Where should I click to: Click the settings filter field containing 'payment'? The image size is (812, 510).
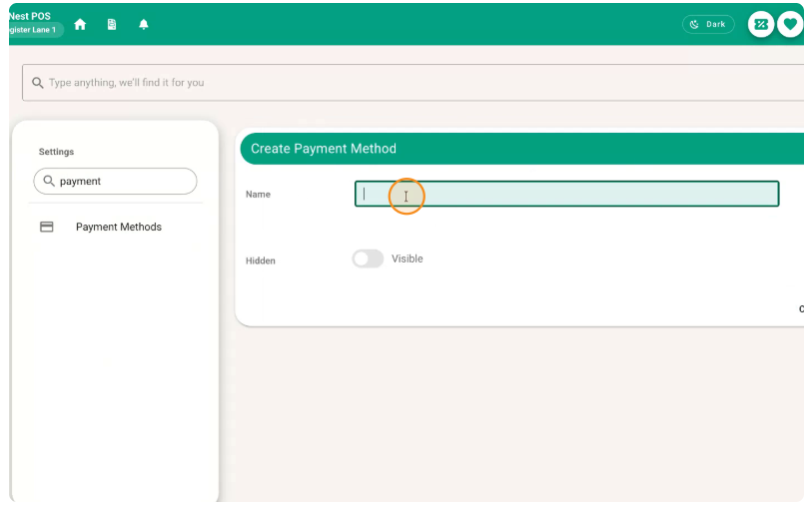tap(115, 181)
